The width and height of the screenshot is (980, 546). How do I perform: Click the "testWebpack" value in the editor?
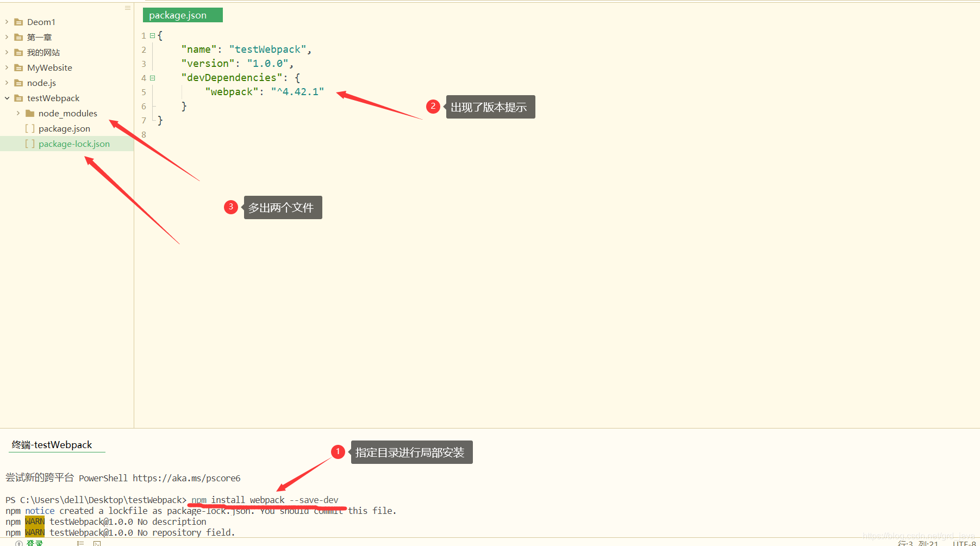point(267,49)
